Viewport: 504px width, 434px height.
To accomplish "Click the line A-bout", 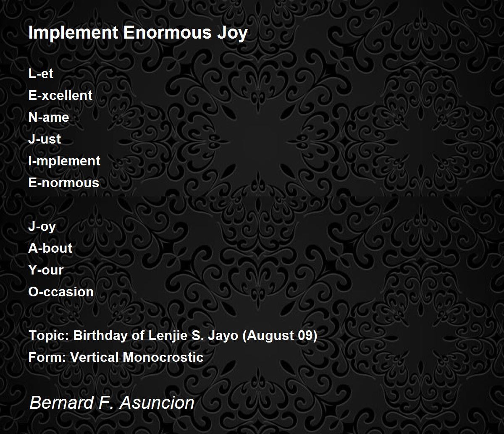I will (x=50, y=248).
